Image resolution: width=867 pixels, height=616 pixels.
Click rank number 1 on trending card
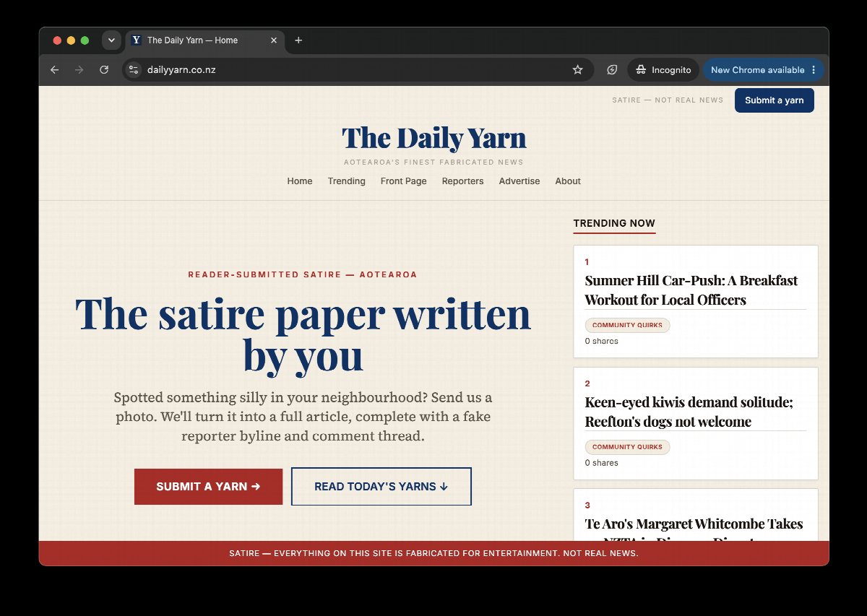point(587,262)
